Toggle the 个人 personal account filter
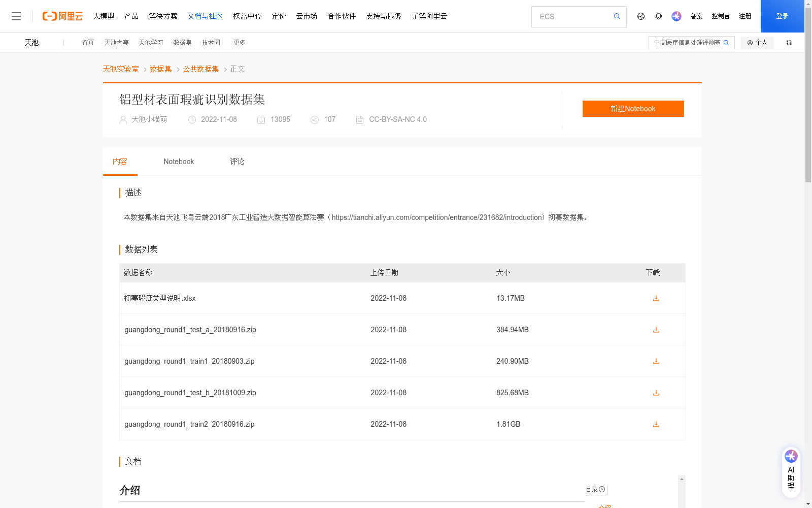Viewport: 812px width, 508px height. (x=757, y=42)
